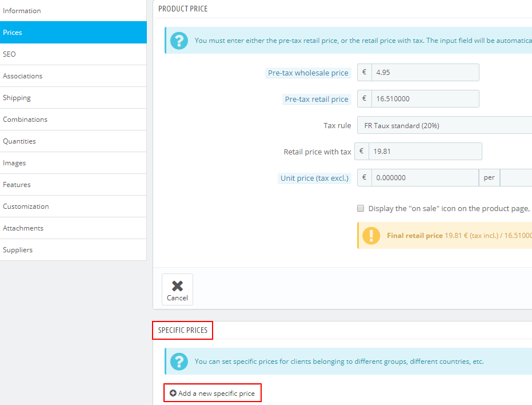Click the Retail price with tax label
This screenshot has width=532, height=405.
317,152
